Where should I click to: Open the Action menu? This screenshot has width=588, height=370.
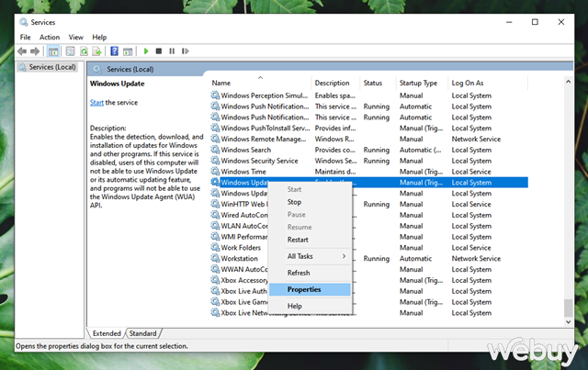coord(50,37)
